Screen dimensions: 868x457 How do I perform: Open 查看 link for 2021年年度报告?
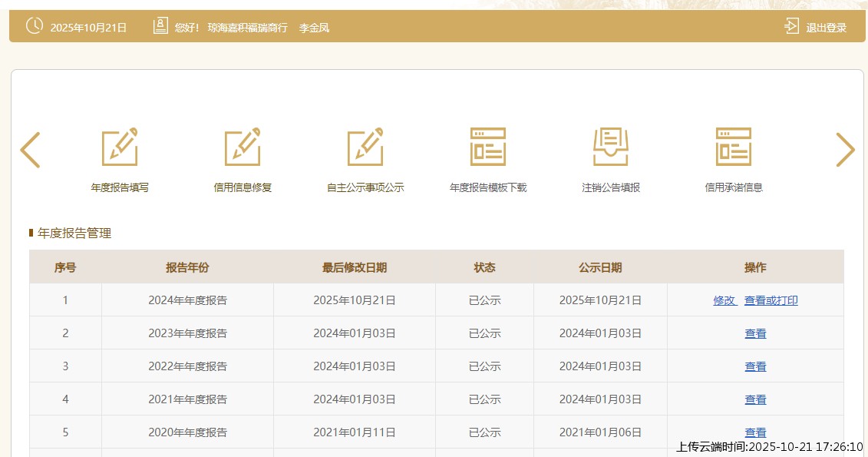755,399
